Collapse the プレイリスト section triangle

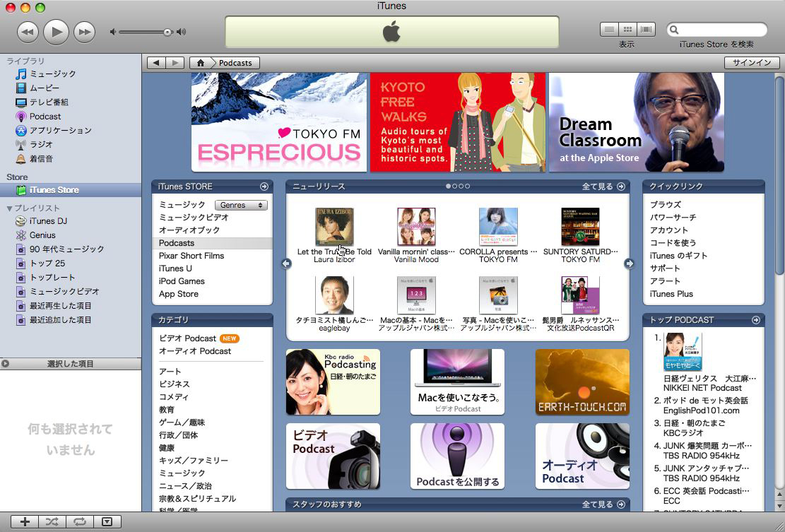[x=9, y=208]
